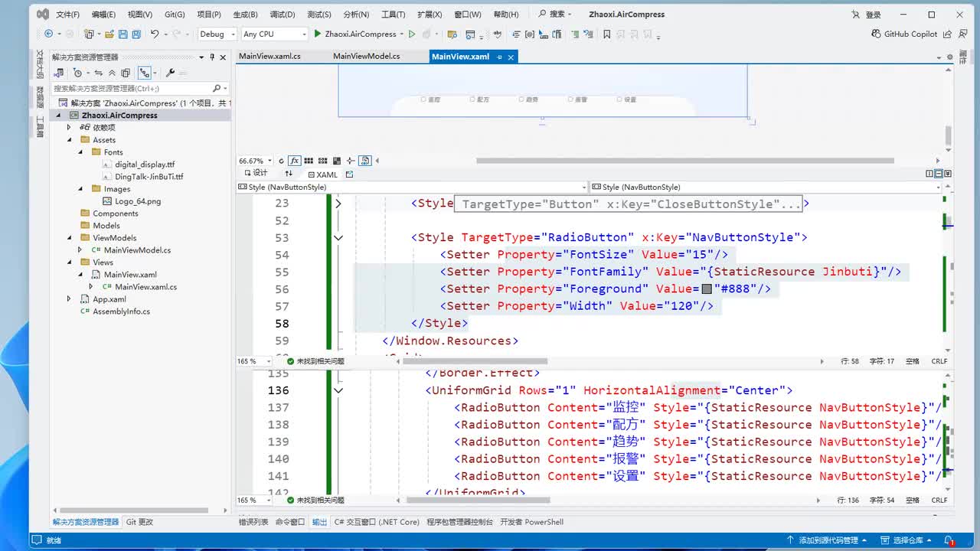The height and width of the screenshot is (551, 980).
Task: Click the Navigate Backward toolbar arrow
Action: tap(49, 34)
